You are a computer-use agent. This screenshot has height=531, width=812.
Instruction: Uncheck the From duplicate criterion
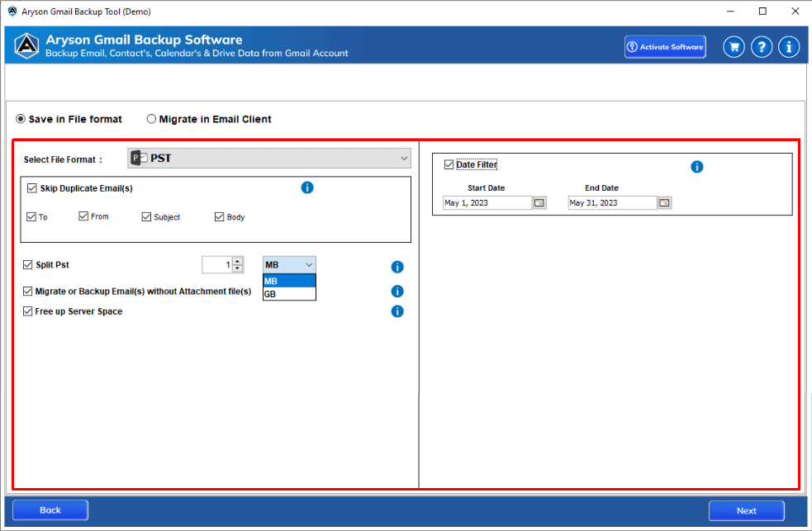coord(83,216)
